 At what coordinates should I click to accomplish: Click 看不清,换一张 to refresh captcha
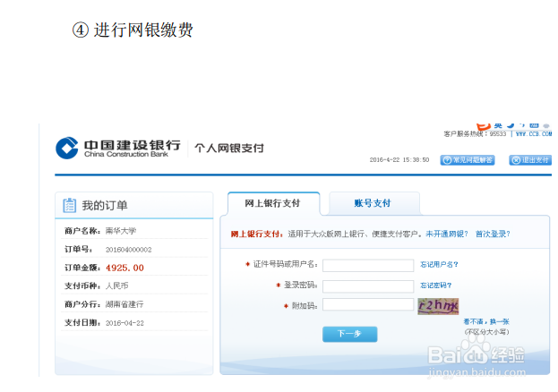point(486,322)
